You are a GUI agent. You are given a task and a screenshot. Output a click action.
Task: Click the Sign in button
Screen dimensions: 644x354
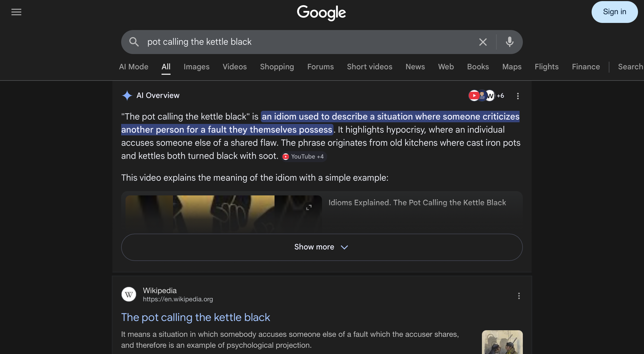pos(614,12)
